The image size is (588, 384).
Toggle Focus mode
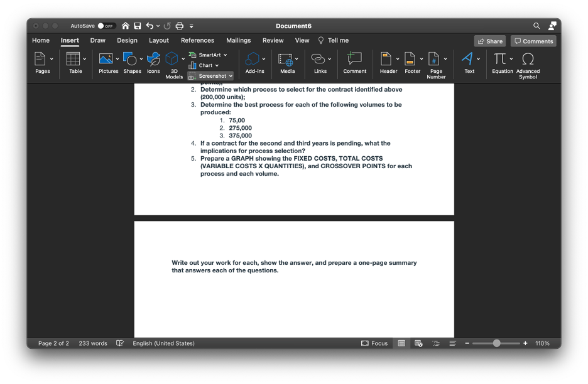pos(374,343)
